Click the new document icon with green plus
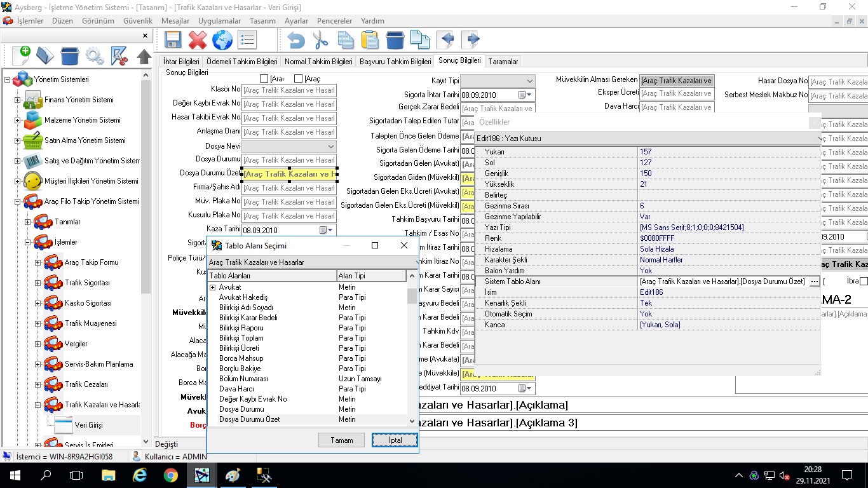868x488 pixels. pyautogui.click(x=21, y=55)
